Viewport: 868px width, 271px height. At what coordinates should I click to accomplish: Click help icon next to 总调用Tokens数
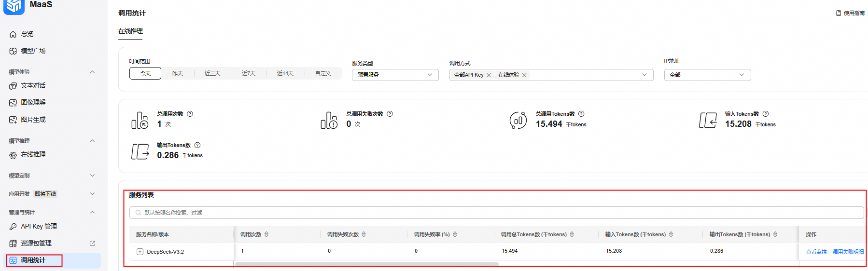pos(581,114)
